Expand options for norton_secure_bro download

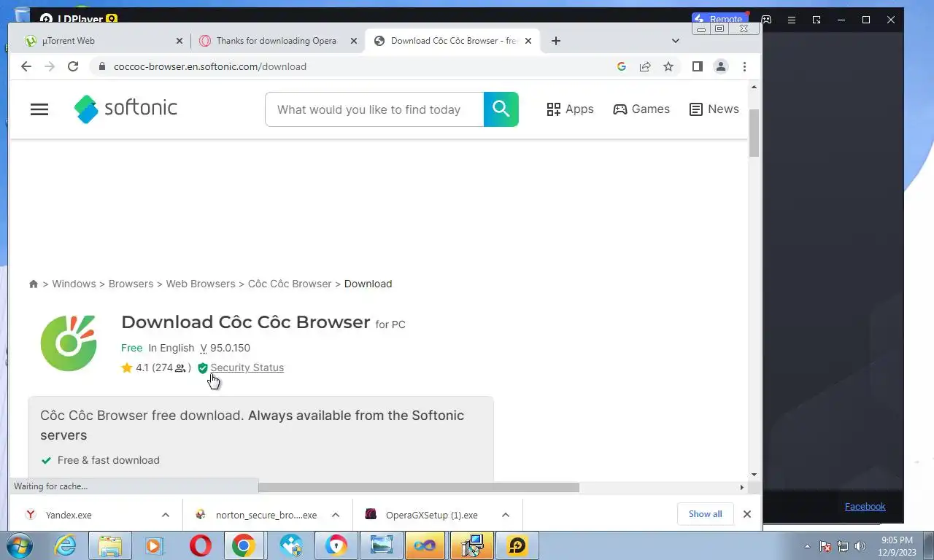click(x=336, y=515)
